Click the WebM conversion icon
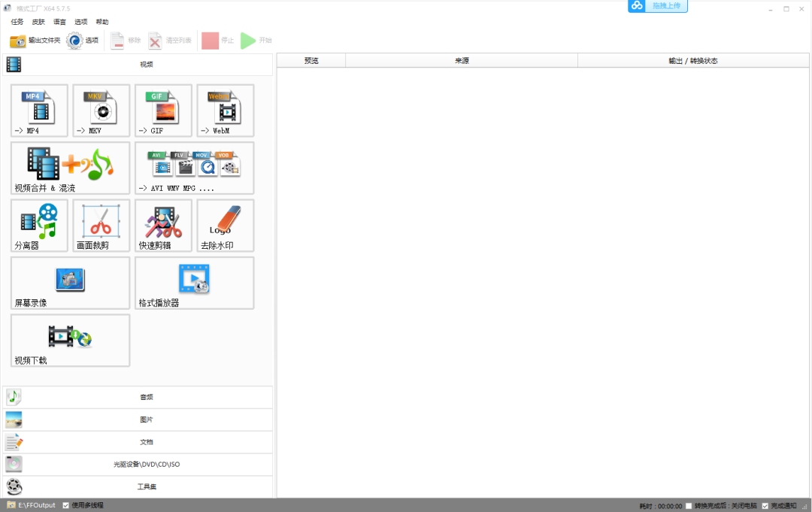The image size is (812, 512). pos(225,110)
